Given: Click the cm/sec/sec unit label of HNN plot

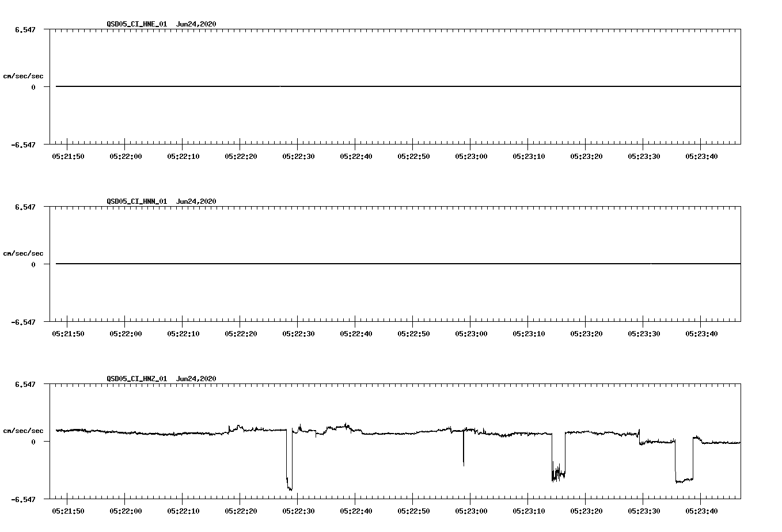Looking at the screenshot, I should [24, 253].
